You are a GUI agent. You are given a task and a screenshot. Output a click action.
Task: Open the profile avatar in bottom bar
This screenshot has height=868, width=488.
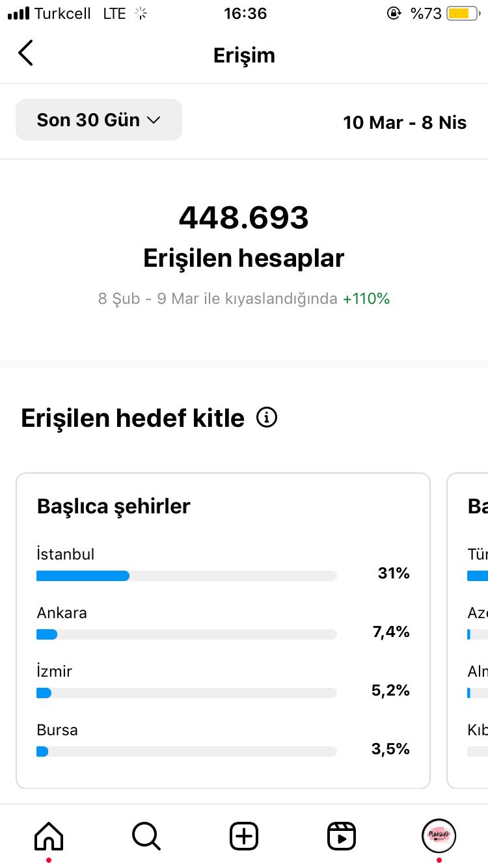pyautogui.click(x=439, y=835)
